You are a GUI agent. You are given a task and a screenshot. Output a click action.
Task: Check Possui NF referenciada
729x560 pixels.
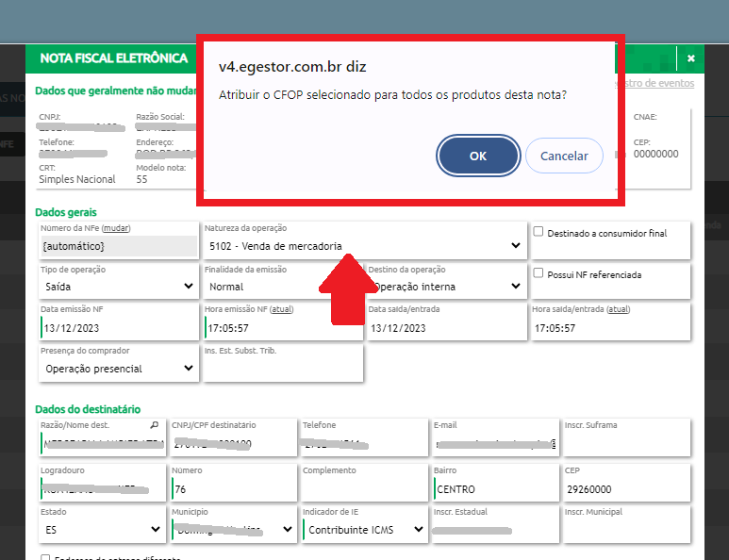(538, 272)
